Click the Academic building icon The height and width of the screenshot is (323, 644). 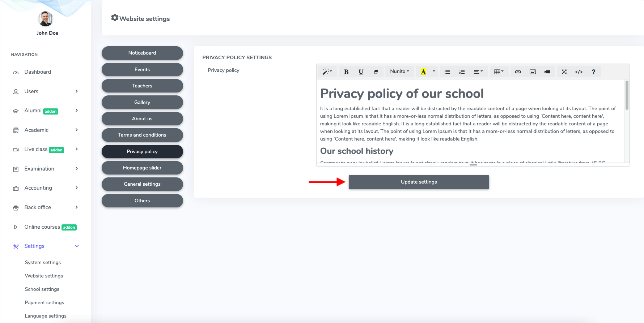click(16, 130)
